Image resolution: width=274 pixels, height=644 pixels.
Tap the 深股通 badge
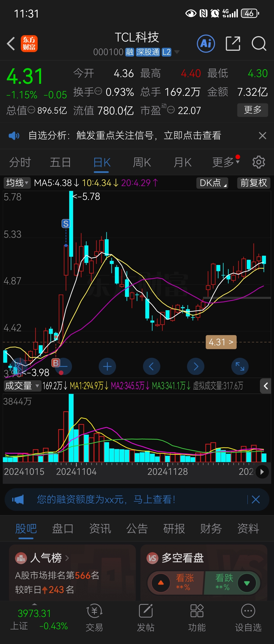coord(148,52)
